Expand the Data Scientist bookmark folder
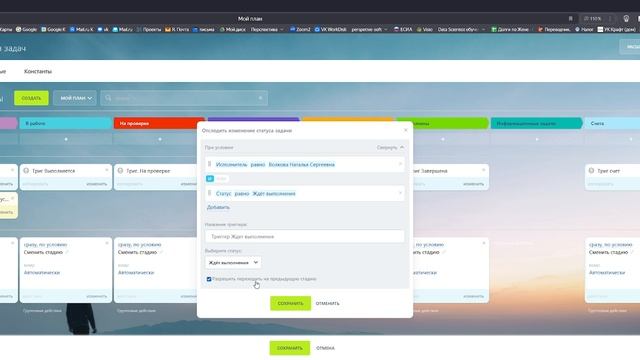This screenshot has height=360, width=640. pyautogui.click(x=461, y=29)
